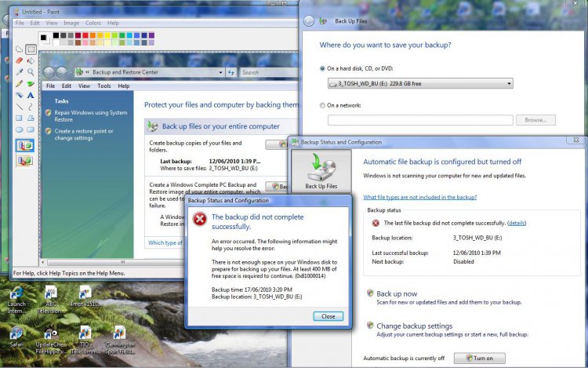
Task: Click Change backup settings option
Action: 415,326
